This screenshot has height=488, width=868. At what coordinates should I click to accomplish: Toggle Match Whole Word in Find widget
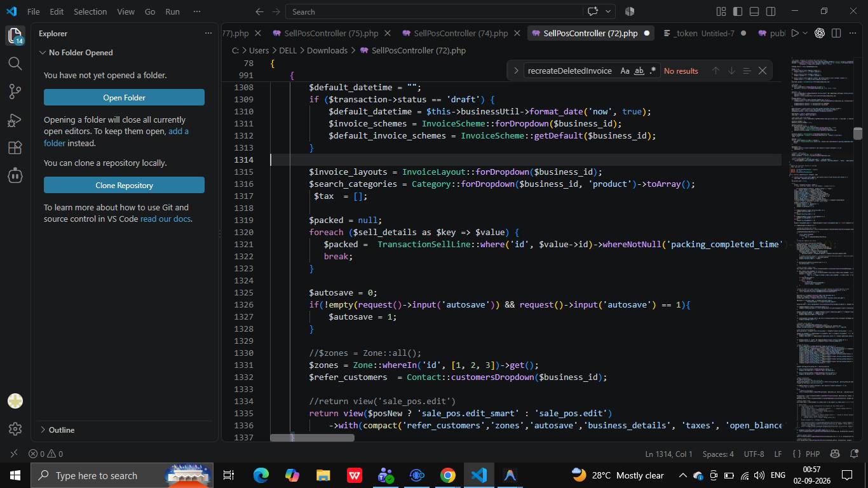639,71
